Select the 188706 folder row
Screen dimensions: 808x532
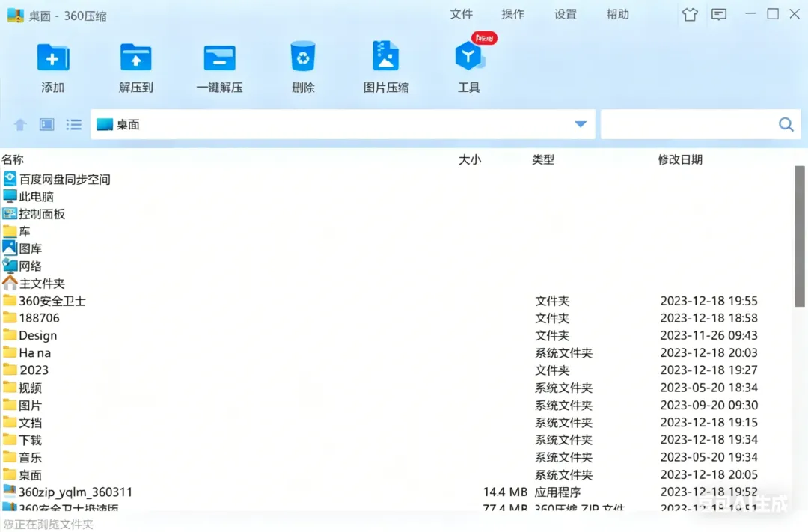pos(396,317)
